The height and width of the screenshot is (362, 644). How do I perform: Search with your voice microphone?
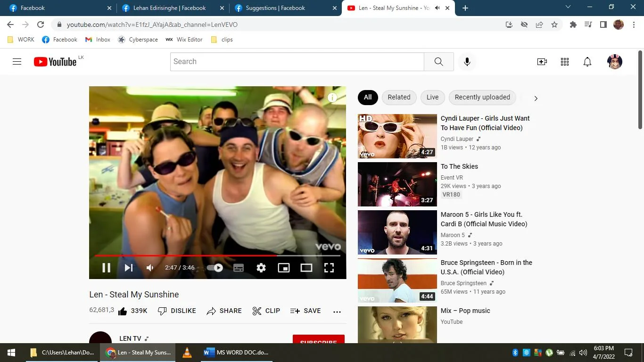pos(467,62)
